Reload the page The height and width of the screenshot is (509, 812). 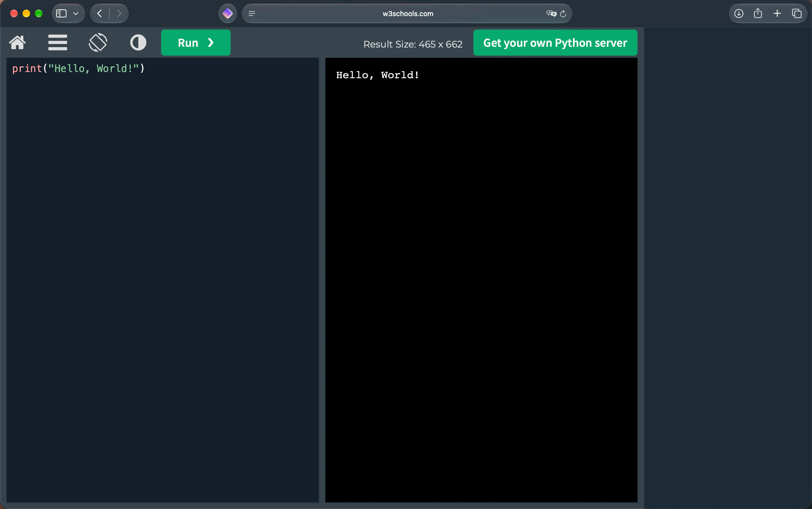coord(563,13)
